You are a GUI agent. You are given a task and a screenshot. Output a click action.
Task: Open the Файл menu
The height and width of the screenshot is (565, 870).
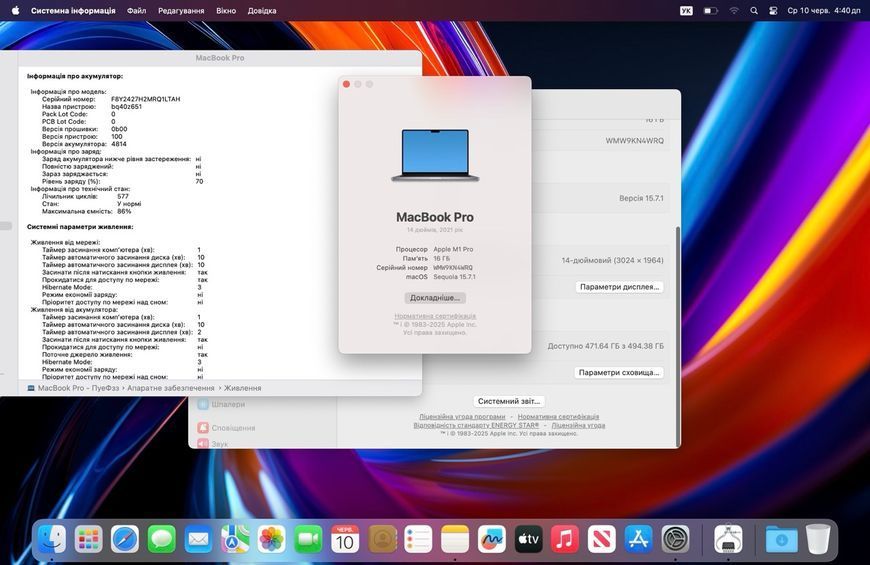pyautogui.click(x=136, y=11)
